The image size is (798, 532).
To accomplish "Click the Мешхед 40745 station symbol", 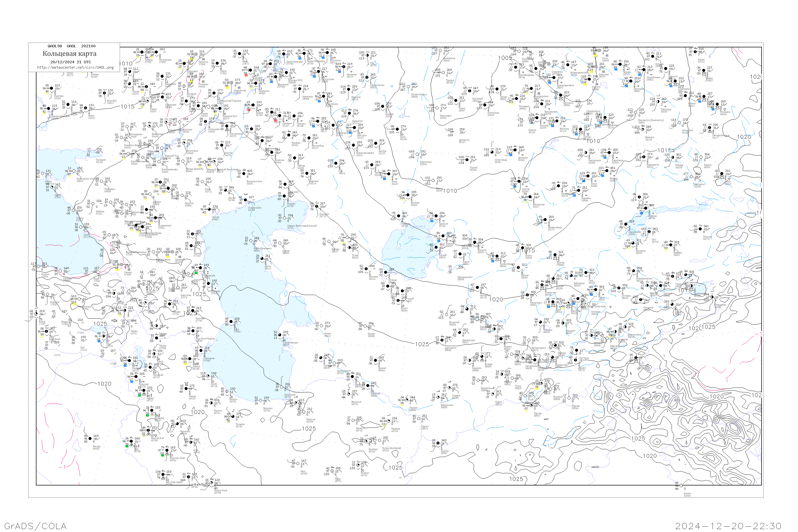I will (x=388, y=421).
